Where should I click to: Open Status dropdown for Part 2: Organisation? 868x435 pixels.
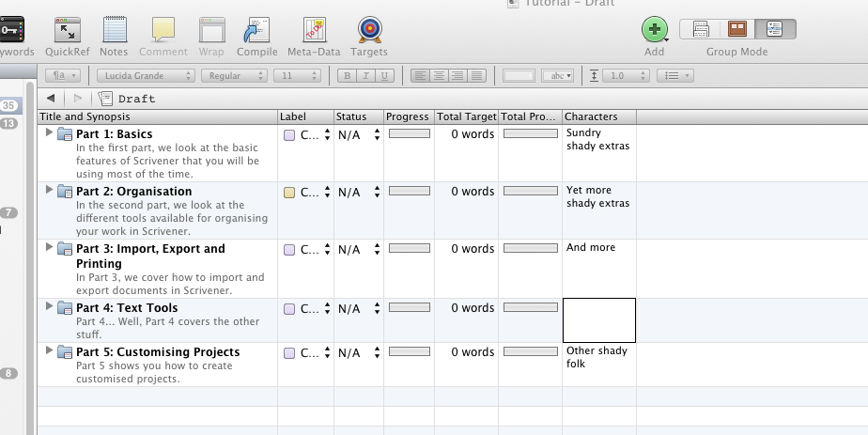tap(359, 193)
